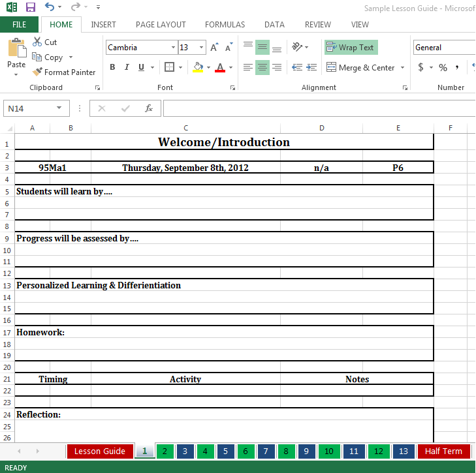Viewport: 476px width, 473px height.
Task: Click the Save icon in quick access toolbar
Action: click(x=30, y=7)
